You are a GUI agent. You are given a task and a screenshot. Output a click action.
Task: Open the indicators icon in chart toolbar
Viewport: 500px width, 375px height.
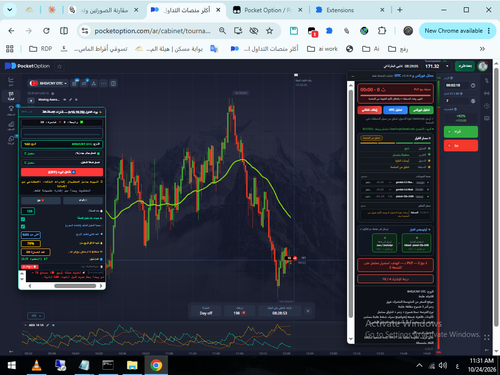84,83
